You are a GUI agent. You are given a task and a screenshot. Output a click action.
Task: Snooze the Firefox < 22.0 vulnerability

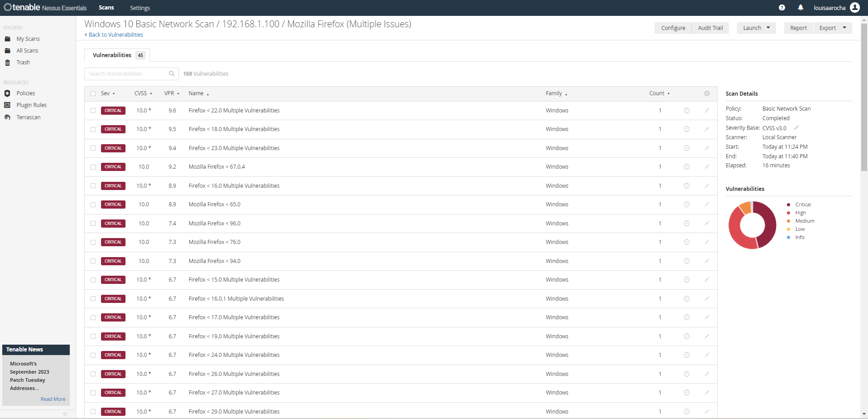point(686,110)
